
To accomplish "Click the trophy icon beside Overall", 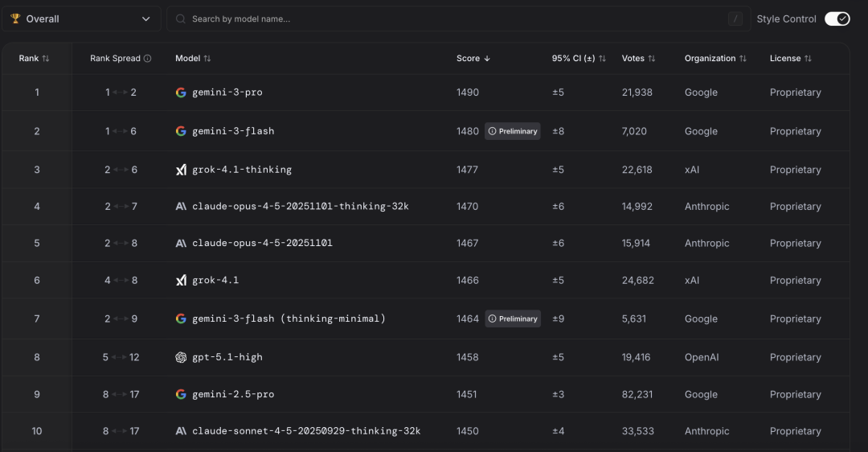I will click(x=15, y=18).
